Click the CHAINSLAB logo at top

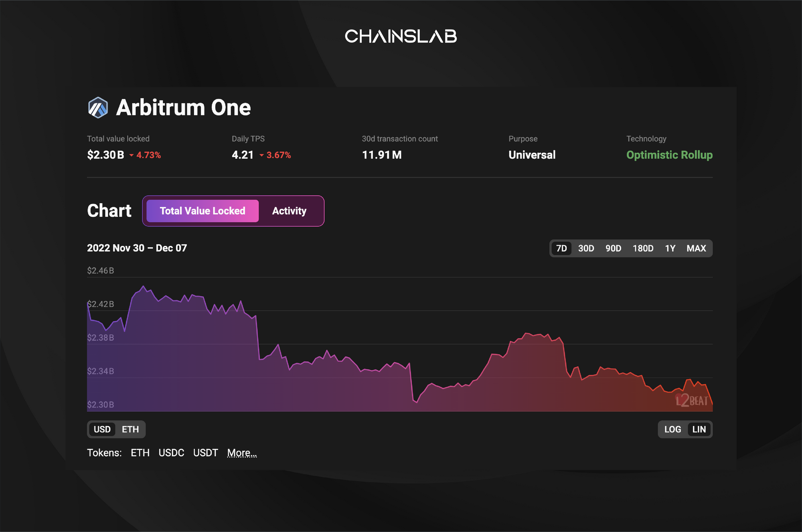point(401,36)
